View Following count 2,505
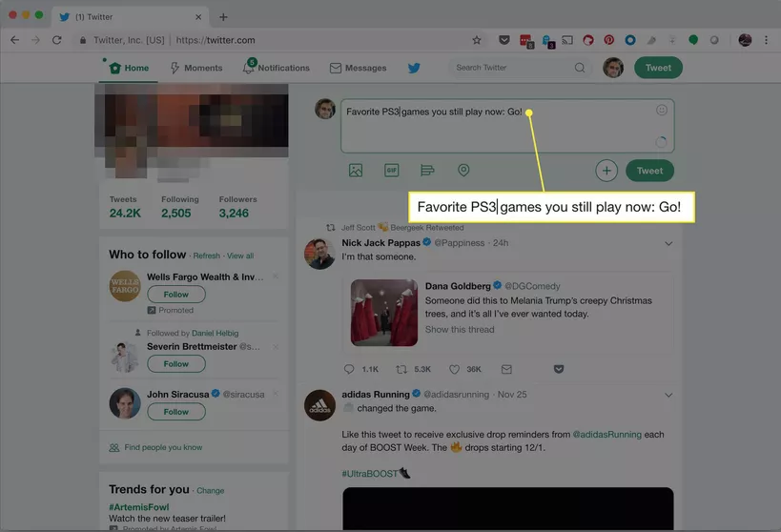Viewport: 781px width, 532px height. [176, 214]
